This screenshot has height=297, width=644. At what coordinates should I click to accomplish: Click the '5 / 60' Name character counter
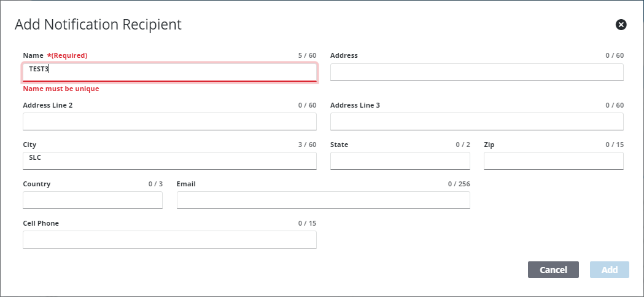click(307, 55)
